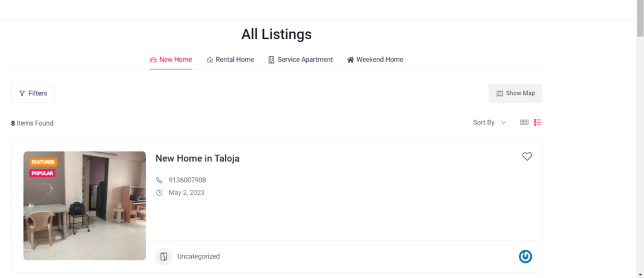Switch to the Rental Home tab
Image resolution: width=644 pixels, height=278 pixels.
[230, 60]
